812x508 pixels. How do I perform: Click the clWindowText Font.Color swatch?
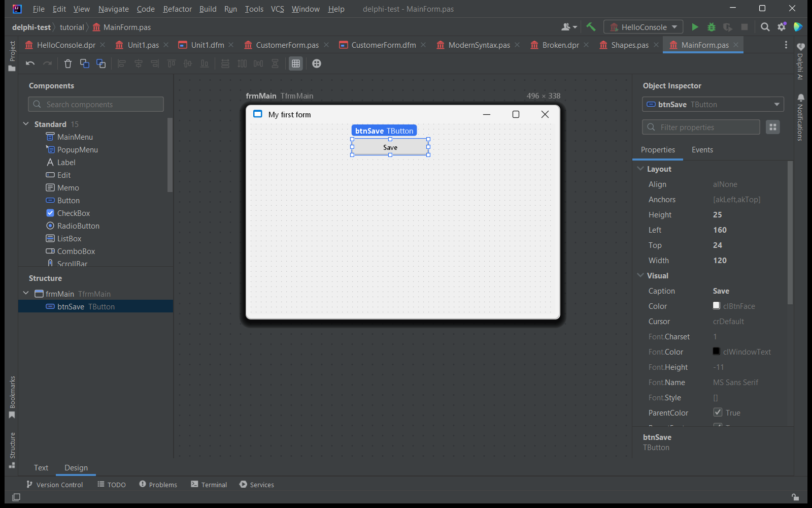(717, 351)
